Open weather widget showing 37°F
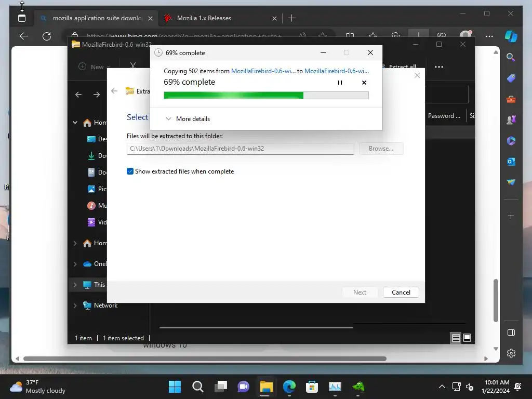The image size is (532, 399). pyautogui.click(x=37, y=387)
